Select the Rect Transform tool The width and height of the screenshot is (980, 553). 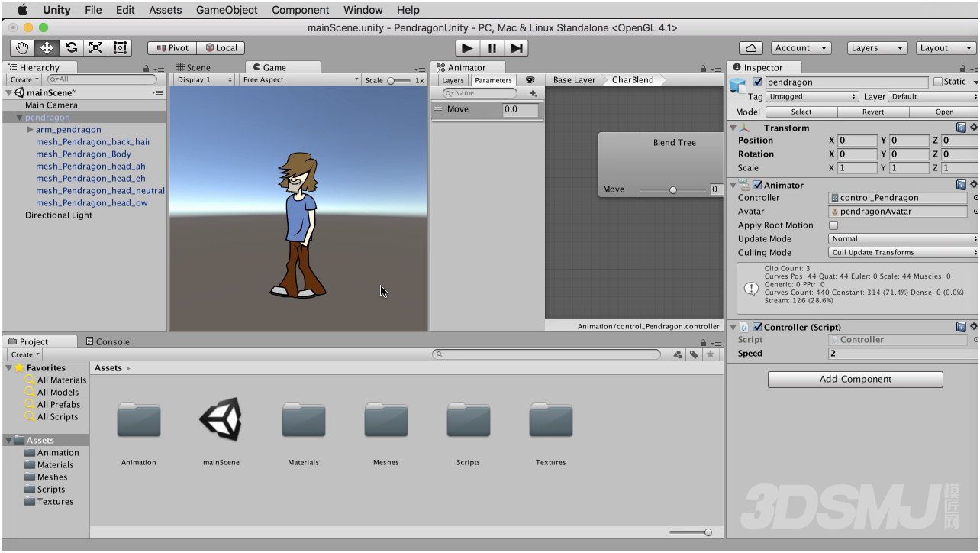coord(121,47)
